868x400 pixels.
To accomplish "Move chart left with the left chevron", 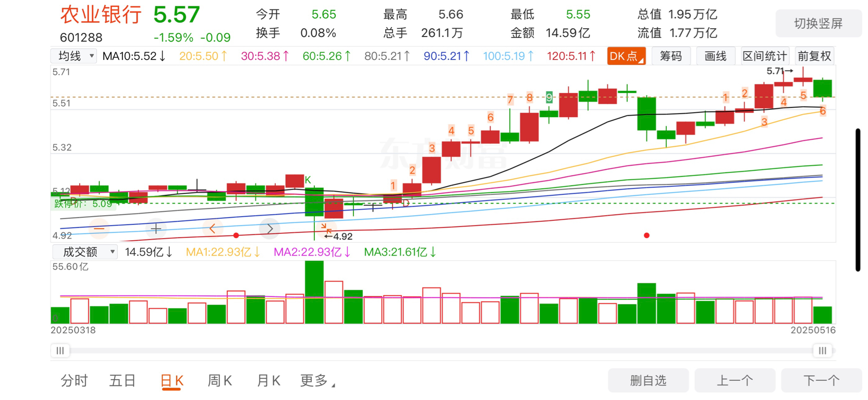I will coord(213,229).
